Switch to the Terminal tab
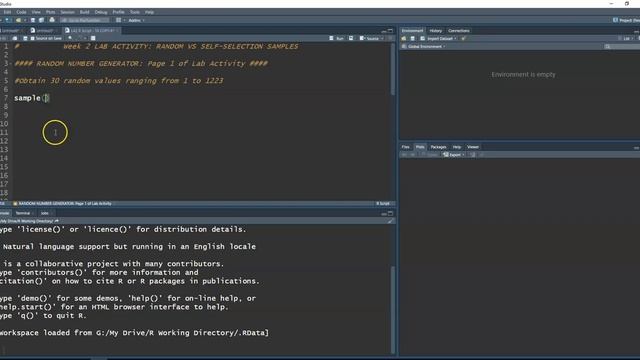640x360 pixels. coord(23,213)
